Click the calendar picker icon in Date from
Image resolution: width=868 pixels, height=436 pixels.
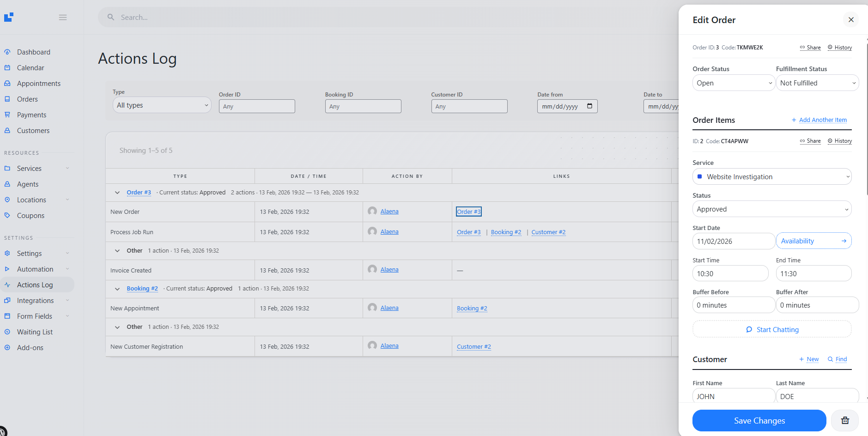click(x=589, y=106)
